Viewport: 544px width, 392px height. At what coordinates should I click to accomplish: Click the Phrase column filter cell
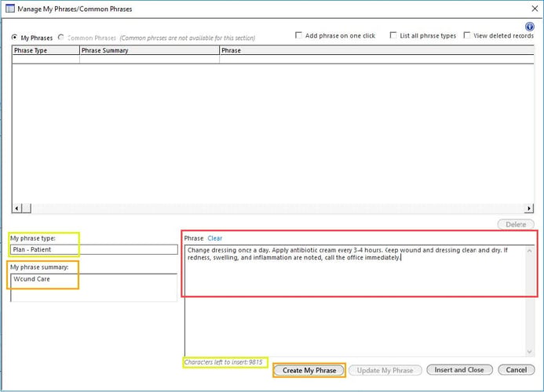click(x=377, y=60)
